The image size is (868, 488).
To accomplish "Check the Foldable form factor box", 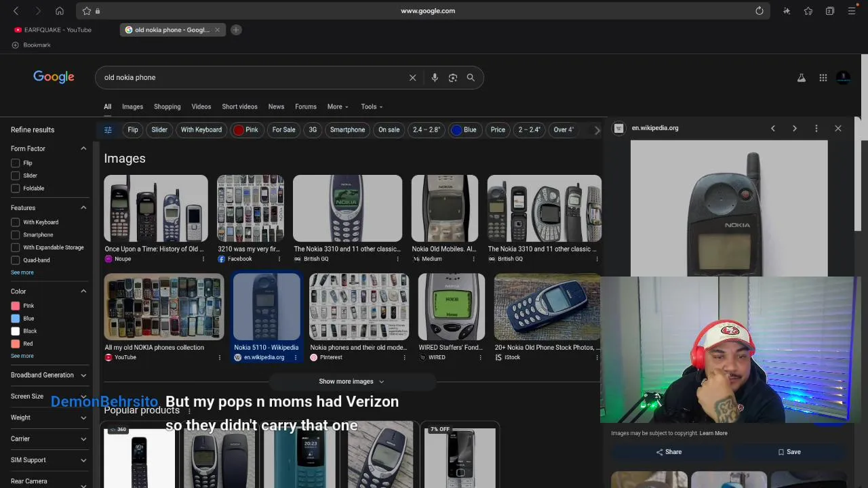I will click(16, 188).
